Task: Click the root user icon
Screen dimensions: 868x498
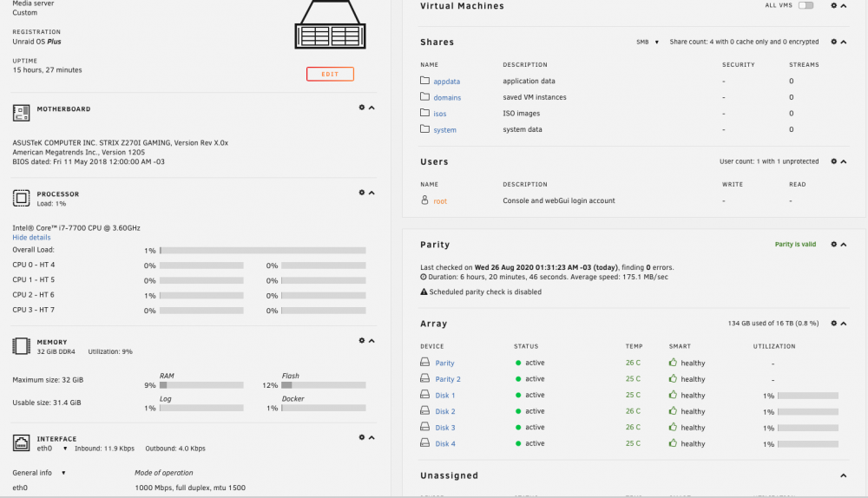Action: (x=424, y=200)
